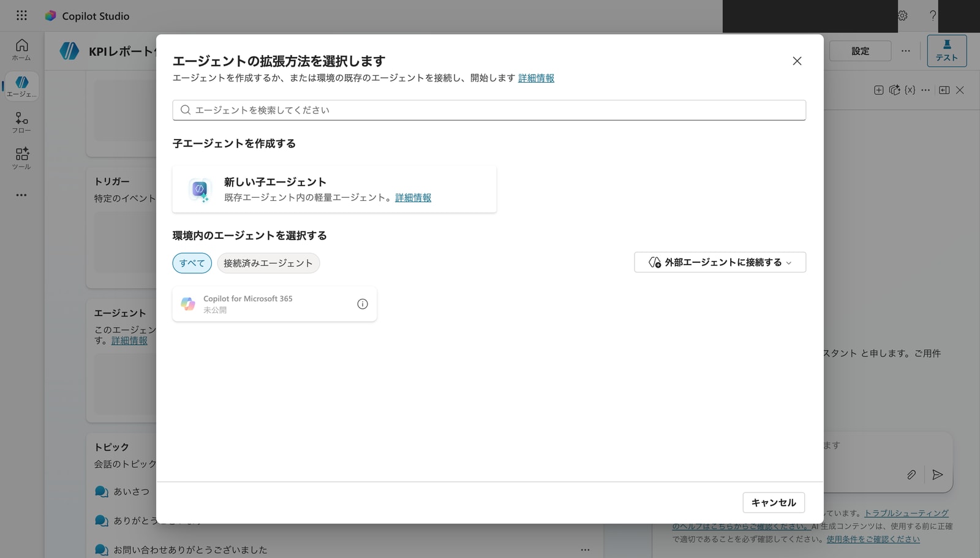Open the あいさつ topic
Viewport: 980px width, 558px height.
(131, 491)
